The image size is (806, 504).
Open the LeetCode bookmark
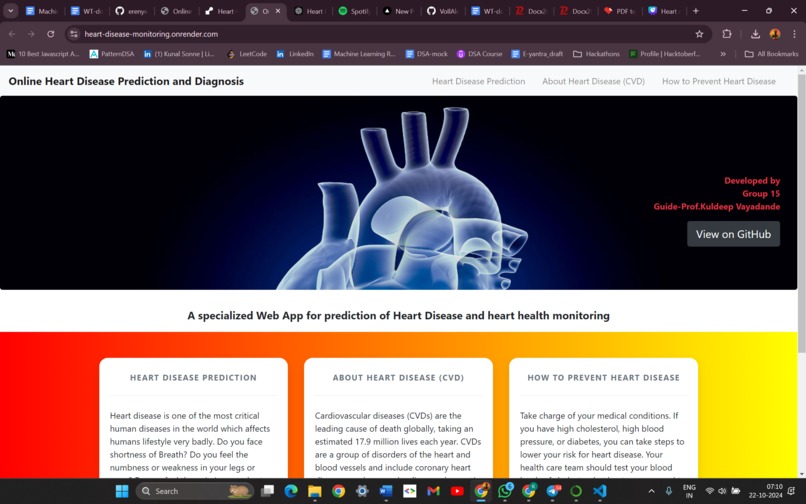coord(247,53)
